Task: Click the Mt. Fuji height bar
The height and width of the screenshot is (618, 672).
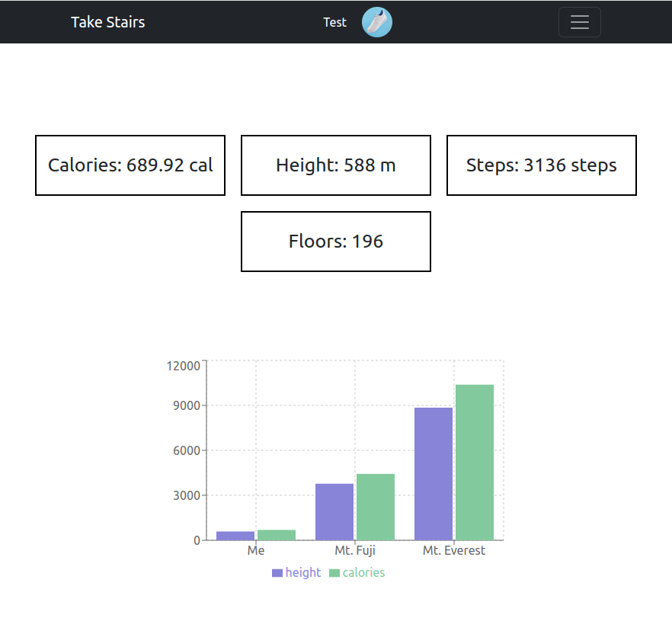Action: 335,511
